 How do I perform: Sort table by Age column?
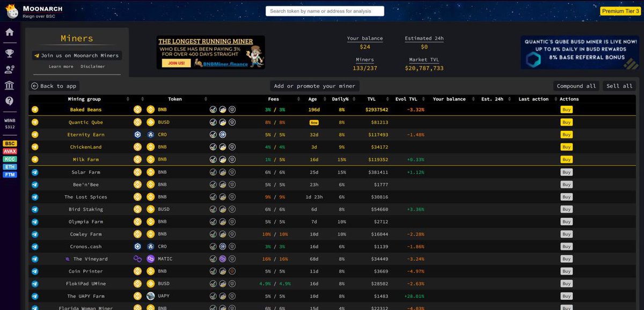(313, 99)
